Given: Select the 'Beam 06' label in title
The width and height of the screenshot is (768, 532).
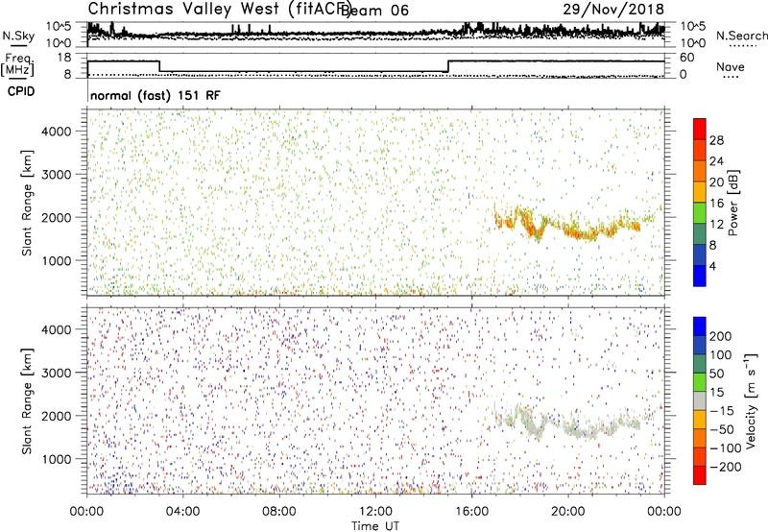Looking at the screenshot, I should [x=374, y=11].
